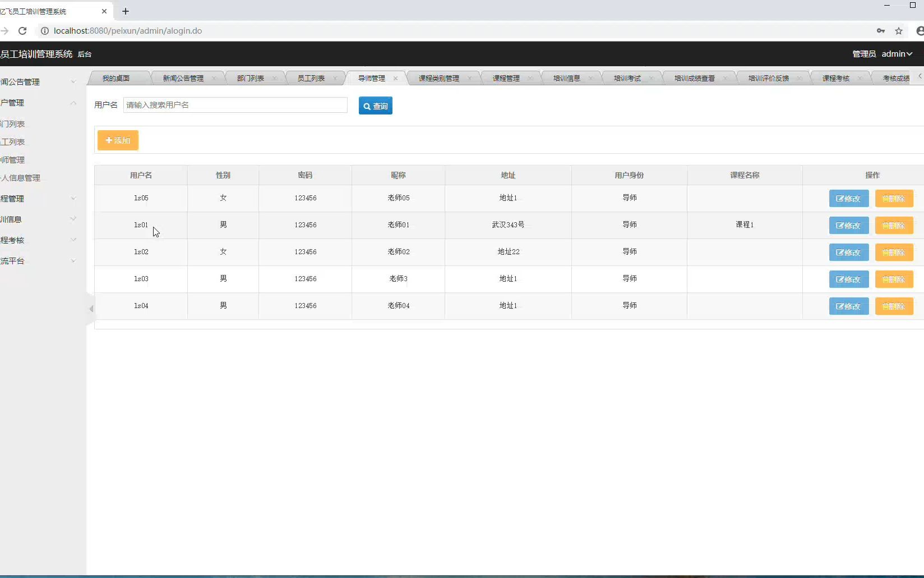
Task: Switch to the 部门列表 tab
Action: pyautogui.click(x=251, y=78)
